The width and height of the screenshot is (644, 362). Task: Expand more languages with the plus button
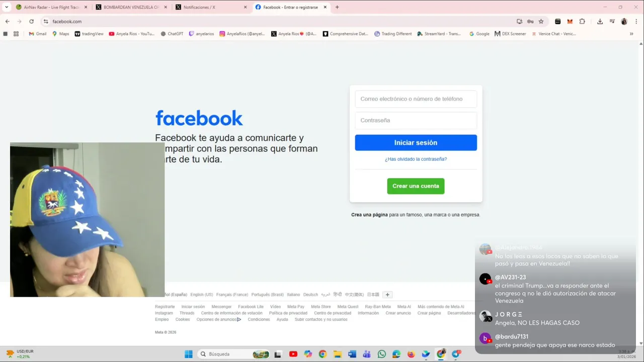pos(387,295)
